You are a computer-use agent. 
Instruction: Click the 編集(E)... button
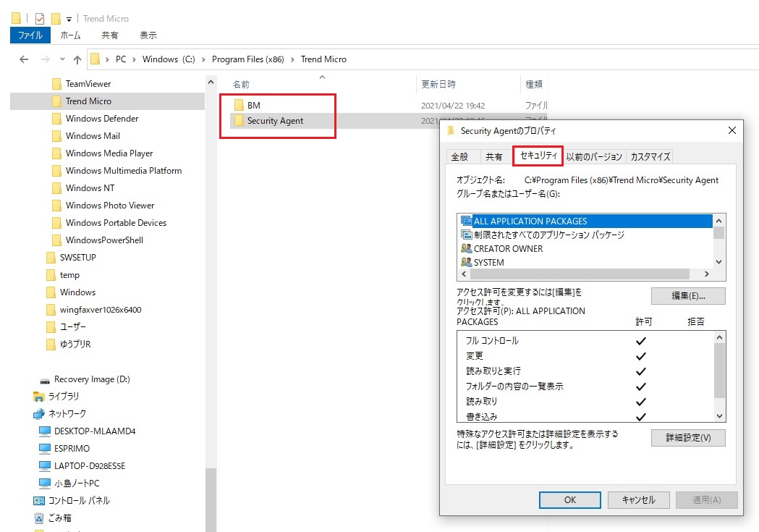(x=688, y=296)
